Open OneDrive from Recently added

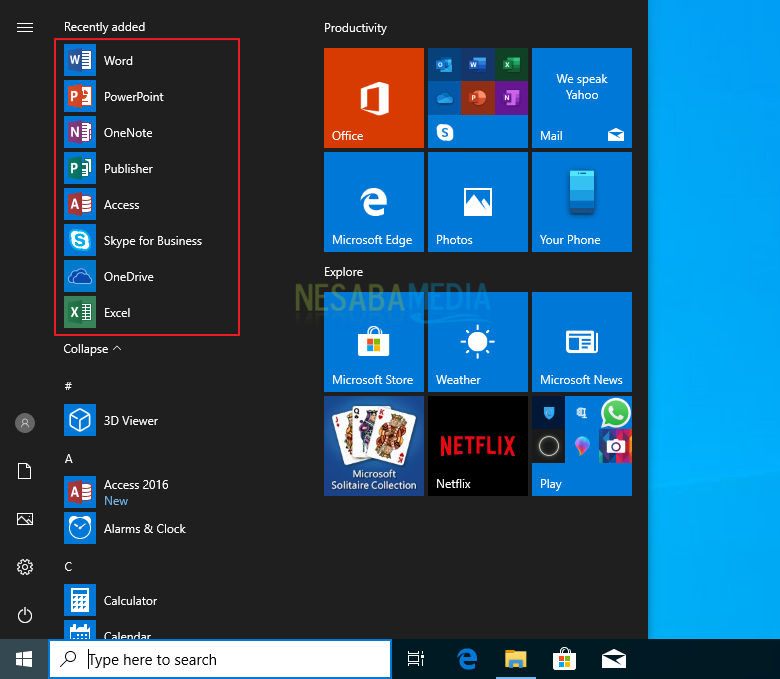pyautogui.click(x=147, y=277)
